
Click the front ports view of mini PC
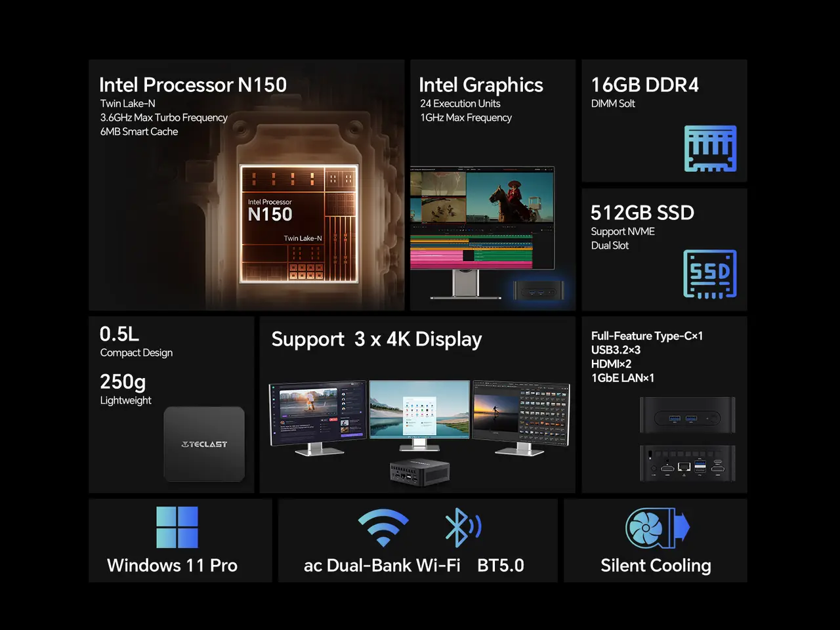[687, 414]
